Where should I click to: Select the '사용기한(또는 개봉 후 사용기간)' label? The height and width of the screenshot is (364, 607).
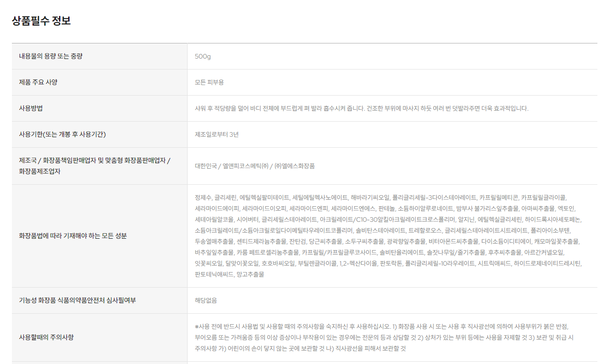(64, 134)
